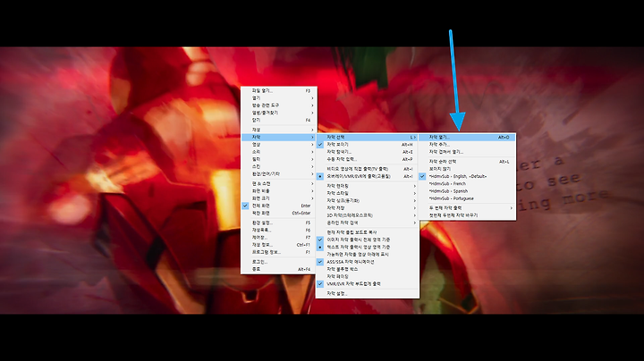This screenshot has width=644, height=361.
Task: Select 'HdmvSub - French' subtitle track
Action: click(467, 184)
